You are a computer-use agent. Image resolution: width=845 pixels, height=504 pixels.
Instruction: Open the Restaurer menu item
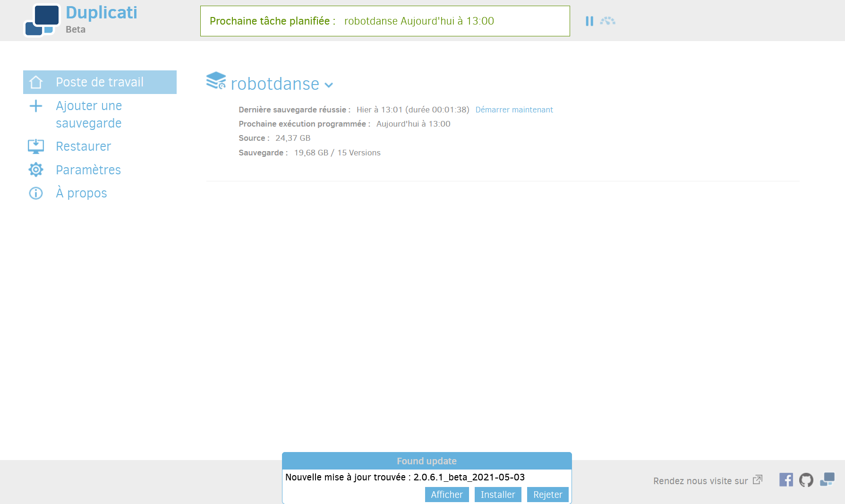coord(83,146)
